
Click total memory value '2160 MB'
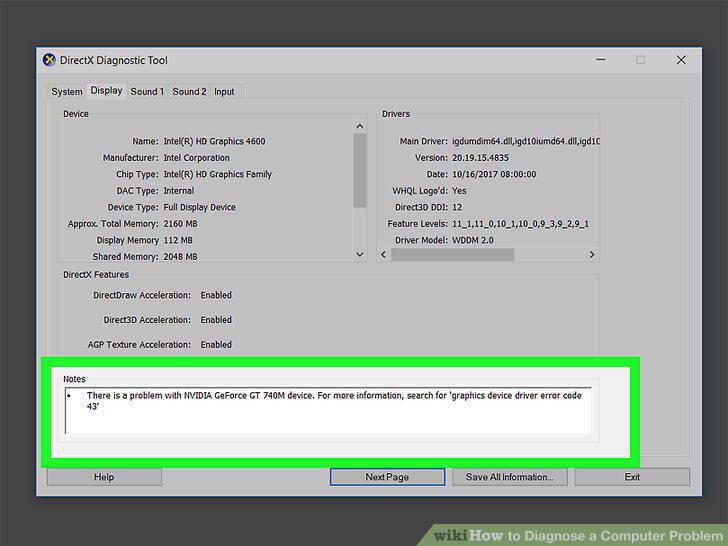181,224
